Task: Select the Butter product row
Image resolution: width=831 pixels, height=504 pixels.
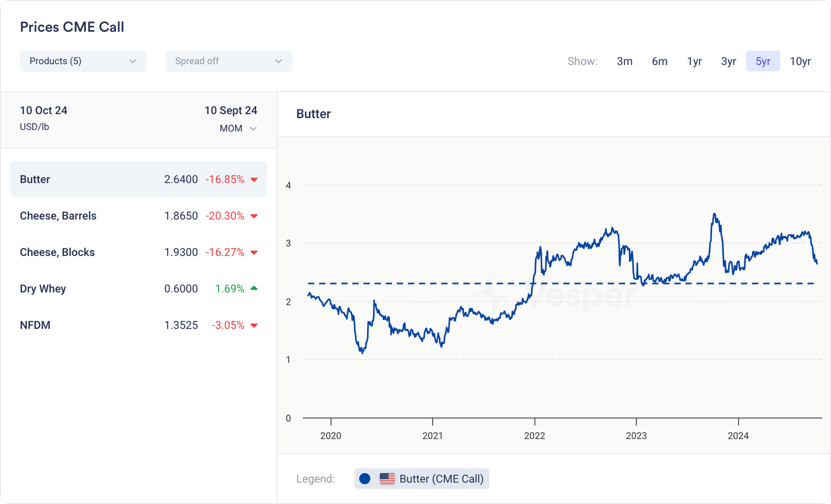Action: pos(139,179)
